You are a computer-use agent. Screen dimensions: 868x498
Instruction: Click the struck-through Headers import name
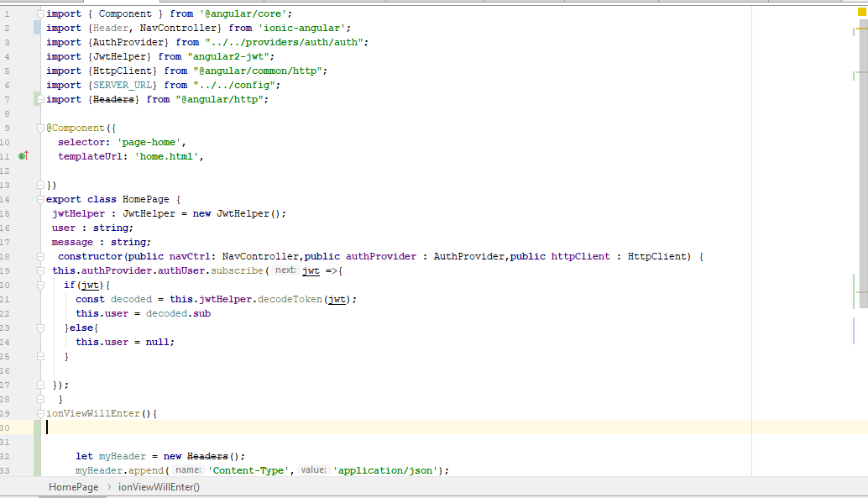coord(113,99)
